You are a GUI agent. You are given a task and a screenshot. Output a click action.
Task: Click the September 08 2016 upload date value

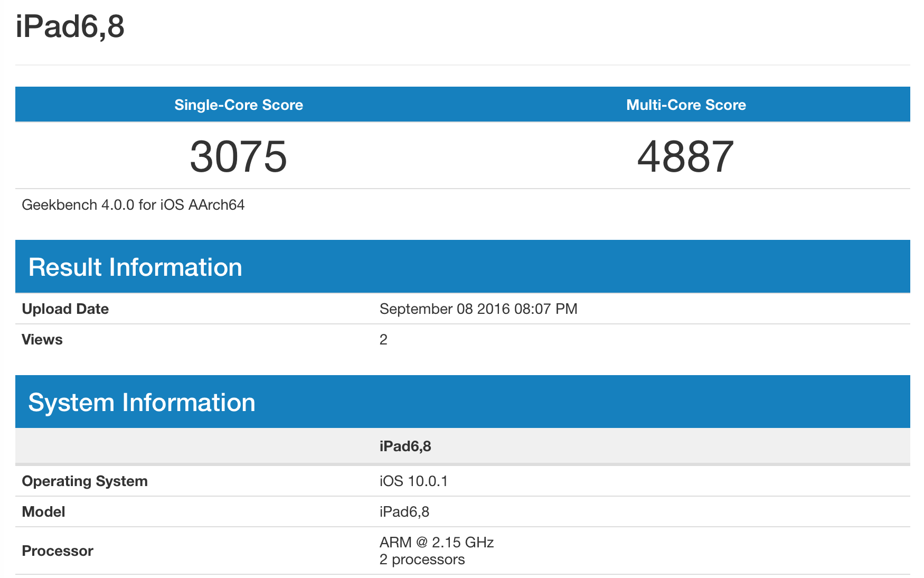(478, 309)
